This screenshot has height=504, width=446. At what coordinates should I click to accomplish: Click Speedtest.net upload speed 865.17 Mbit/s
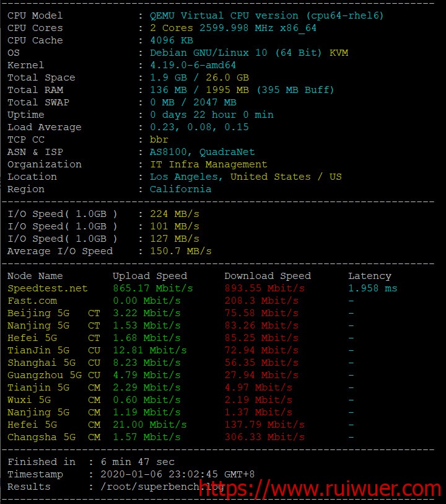click(x=152, y=288)
